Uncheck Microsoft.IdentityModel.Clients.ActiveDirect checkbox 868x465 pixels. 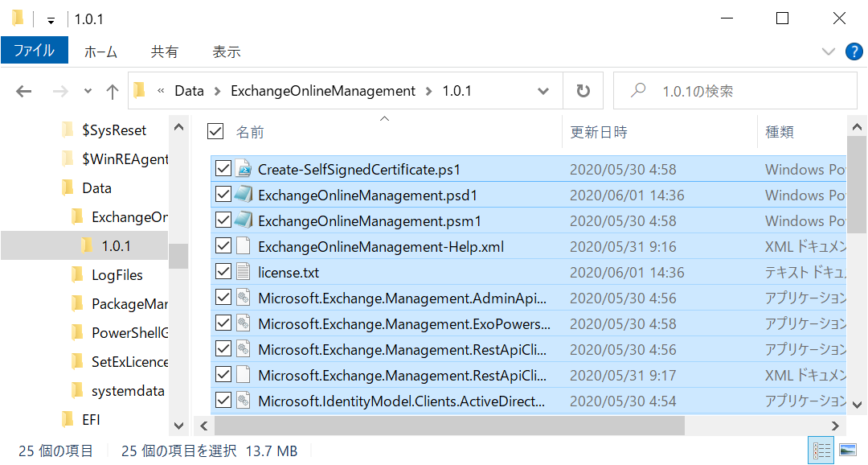pyautogui.click(x=223, y=400)
